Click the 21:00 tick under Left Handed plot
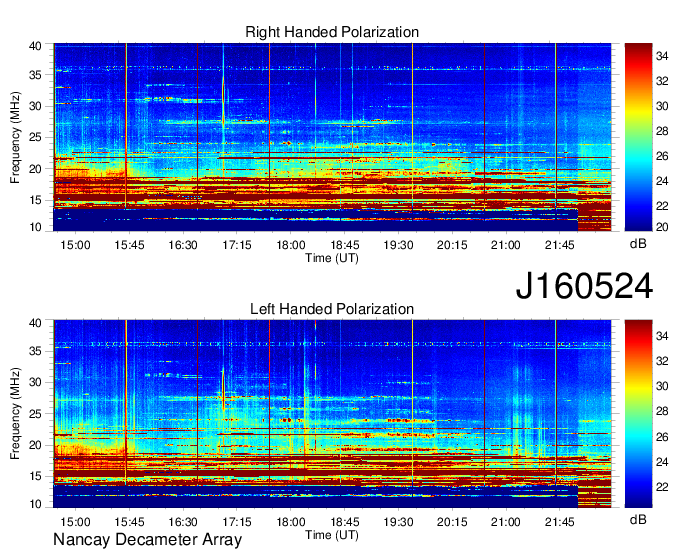 pos(506,521)
